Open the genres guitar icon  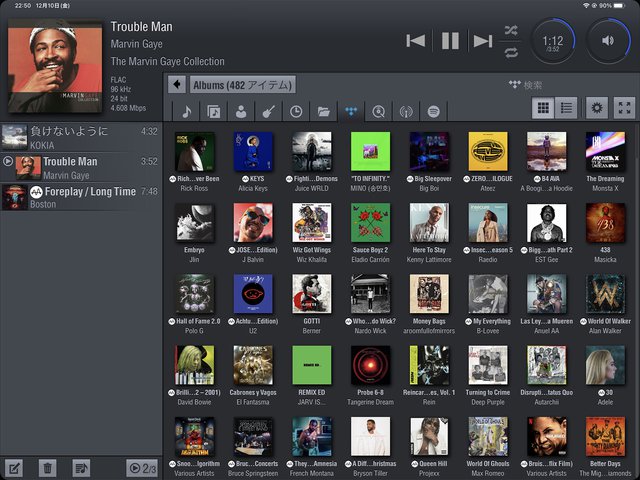268,111
